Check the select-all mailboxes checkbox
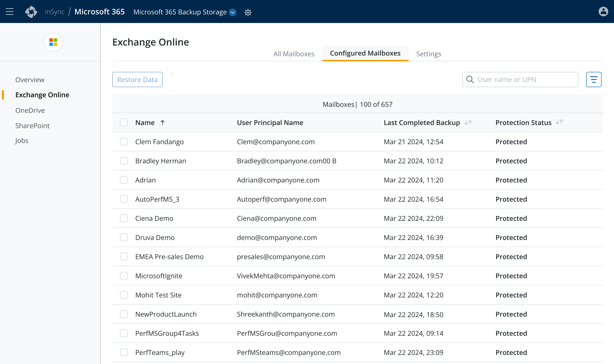Image resolution: width=614 pixels, height=364 pixels. click(124, 122)
